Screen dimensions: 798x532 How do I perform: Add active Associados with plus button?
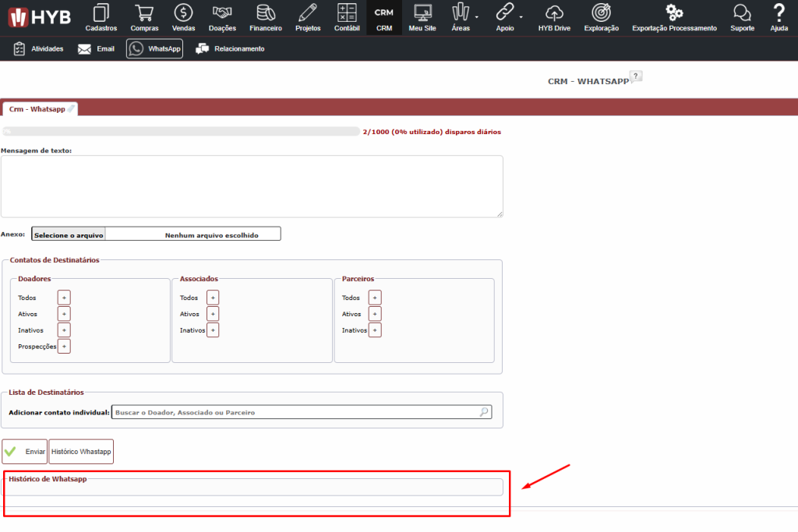213,314
